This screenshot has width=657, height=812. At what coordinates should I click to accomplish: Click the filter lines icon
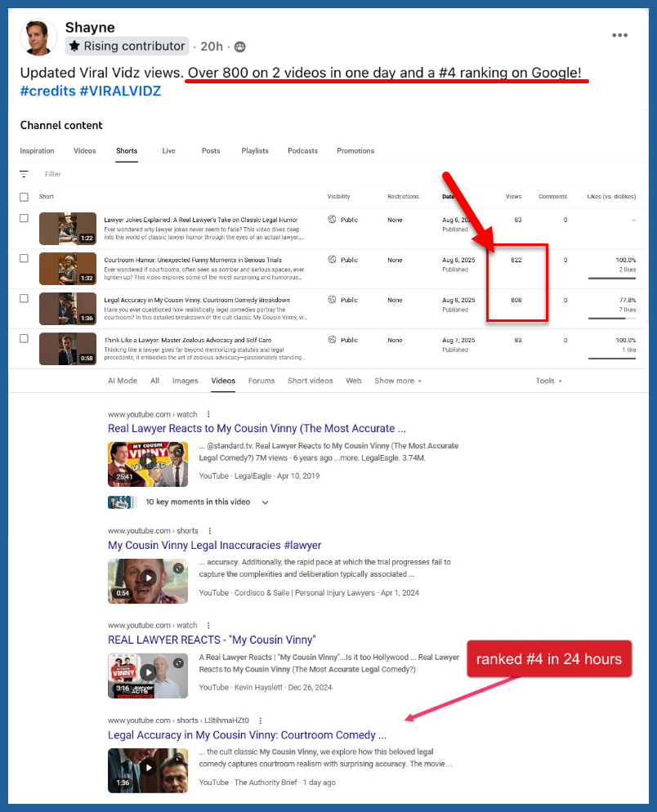pos(25,174)
